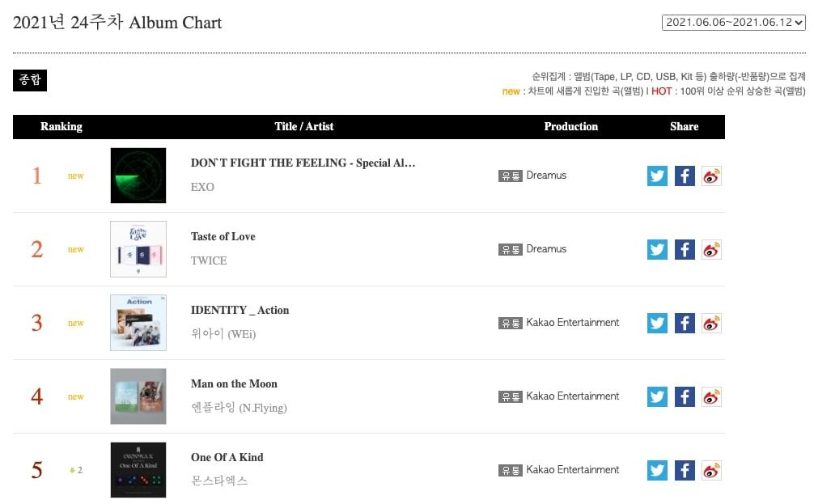Share Man on the Moon on Twitter

(x=657, y=396)
